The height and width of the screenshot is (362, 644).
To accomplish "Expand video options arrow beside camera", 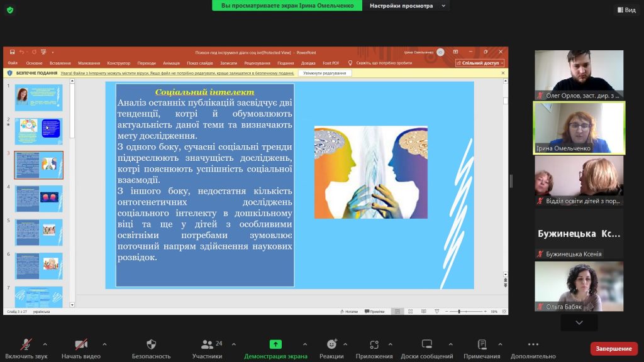I will 104,344.
